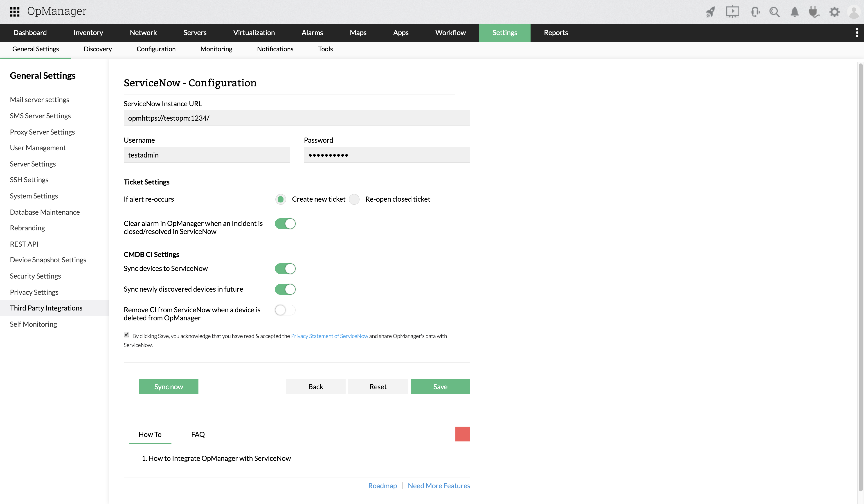Viewport: 864px width, 504px height.
Task: Open the display/monitor icon panel
Action: tap(733, 12)
